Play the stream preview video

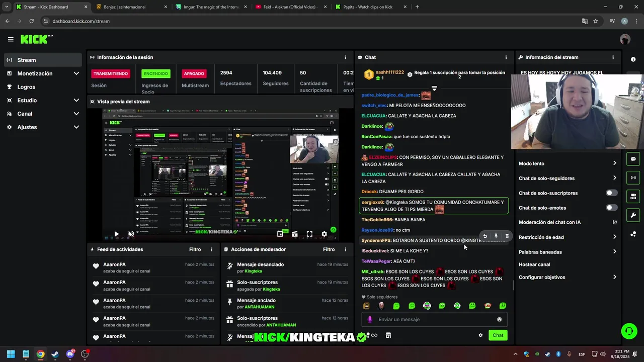coord(116,234)
